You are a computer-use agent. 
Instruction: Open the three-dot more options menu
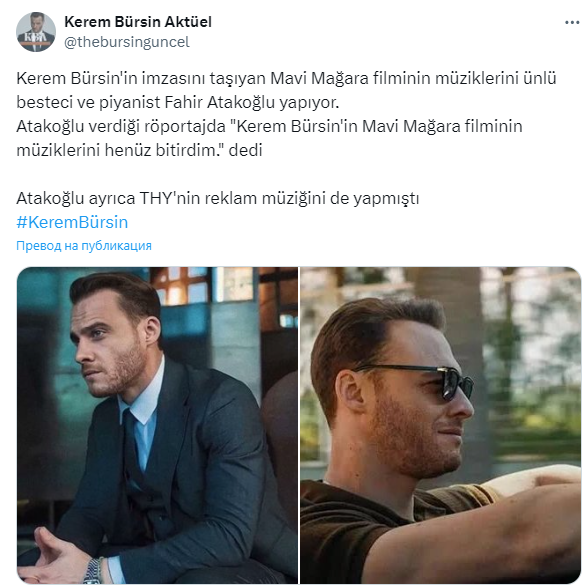tap(572, 23)
